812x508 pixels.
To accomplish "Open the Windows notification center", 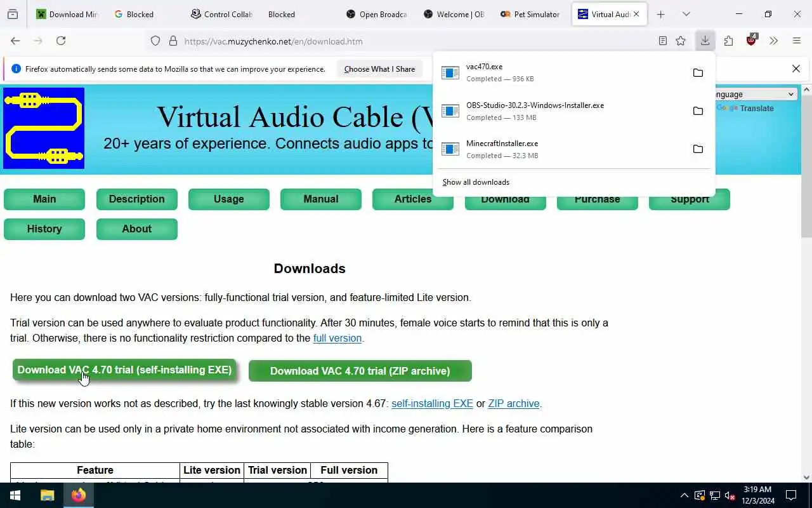I will pyautogui.click(x=791, y=495).
